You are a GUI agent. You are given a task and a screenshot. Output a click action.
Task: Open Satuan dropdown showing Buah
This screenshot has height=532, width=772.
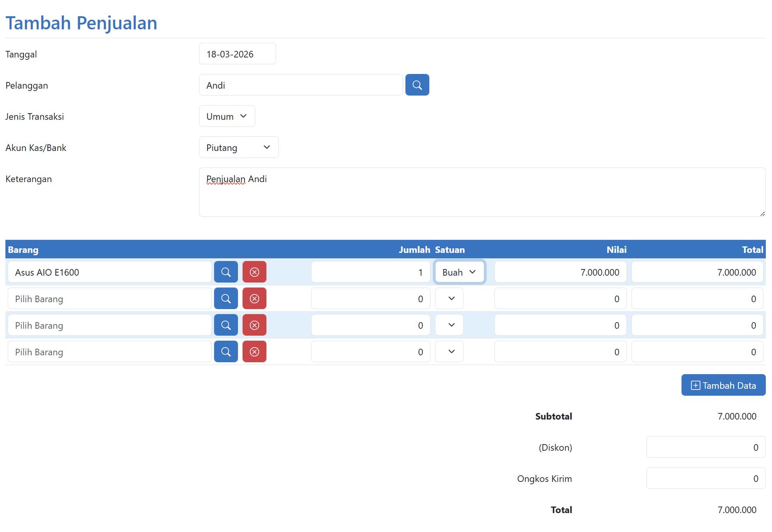[459, 272]
